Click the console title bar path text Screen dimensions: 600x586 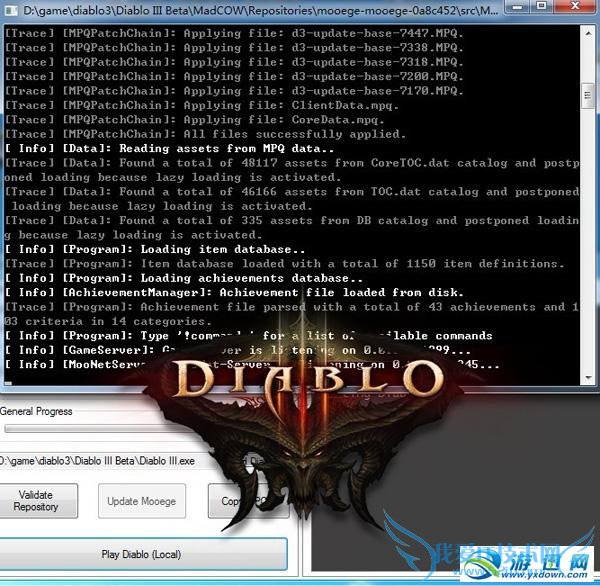[261, 10]
